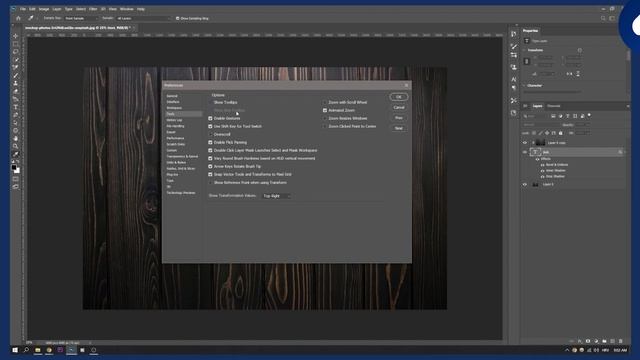This screenshot has width=640, height=360.
Task: Click the Windows Start button
Action: click(15, 350)
